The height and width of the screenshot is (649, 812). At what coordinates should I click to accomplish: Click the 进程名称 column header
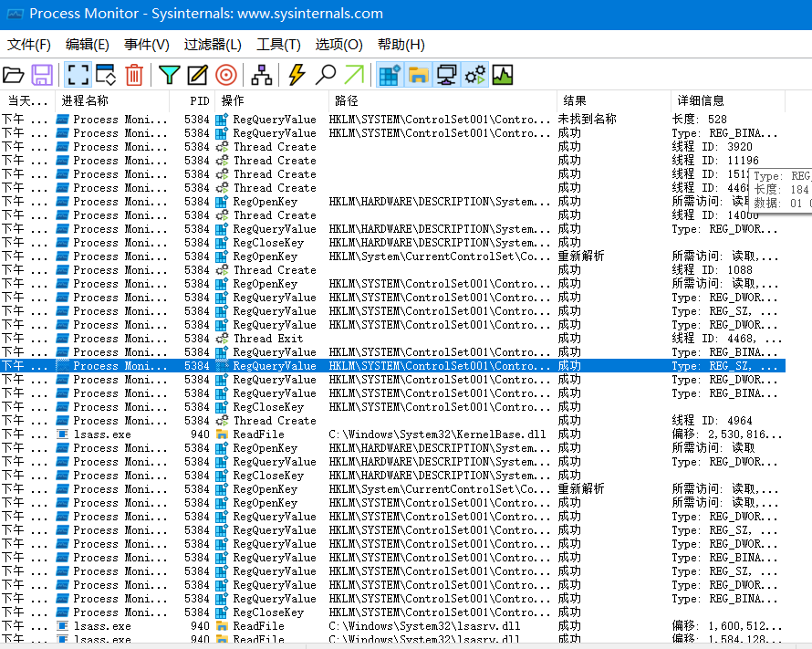point(85,100)
